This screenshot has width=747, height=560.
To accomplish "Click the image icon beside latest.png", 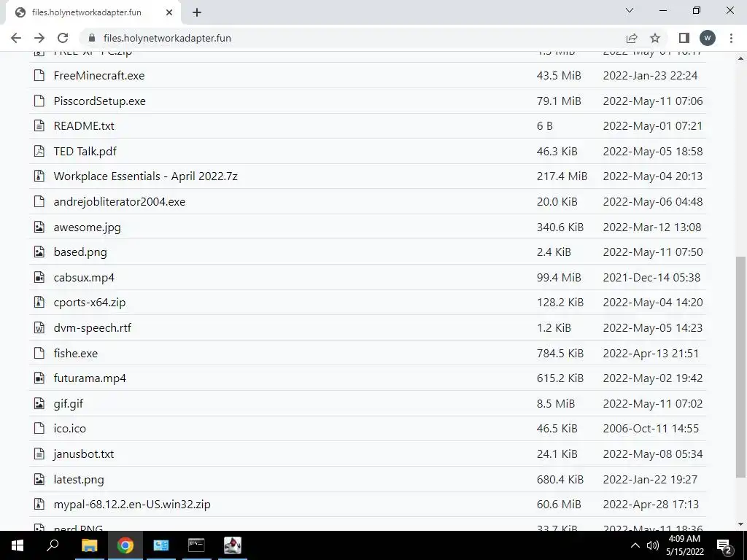I will pos(39,479).
